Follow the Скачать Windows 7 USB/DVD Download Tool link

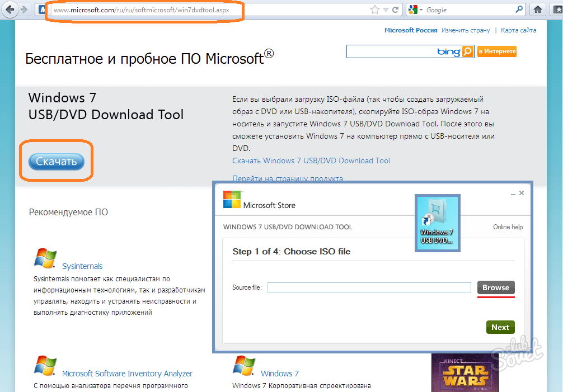pyautogui.click(x=311, y=160)
